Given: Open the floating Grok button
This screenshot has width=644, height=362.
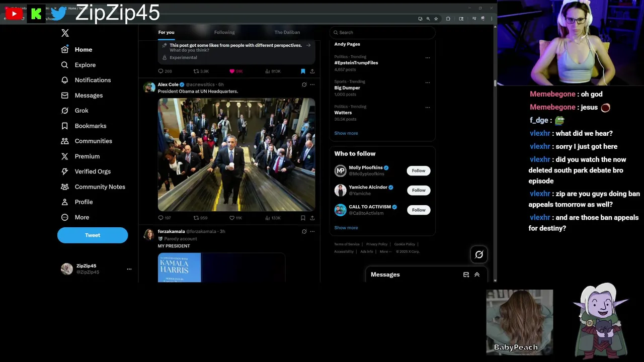Looking at the screenshot, I should pyautogui.click(x=479, y=255).
